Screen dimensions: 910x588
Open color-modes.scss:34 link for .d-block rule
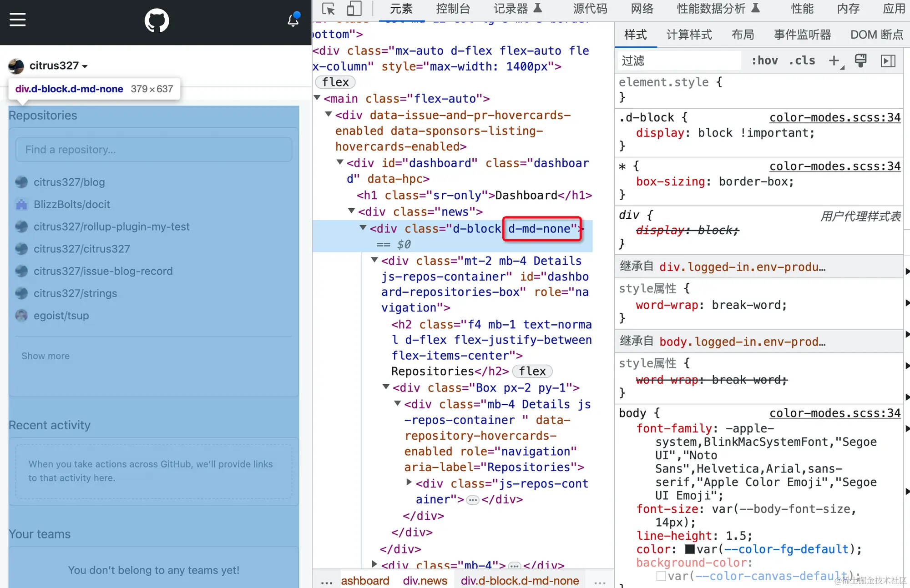835,118
